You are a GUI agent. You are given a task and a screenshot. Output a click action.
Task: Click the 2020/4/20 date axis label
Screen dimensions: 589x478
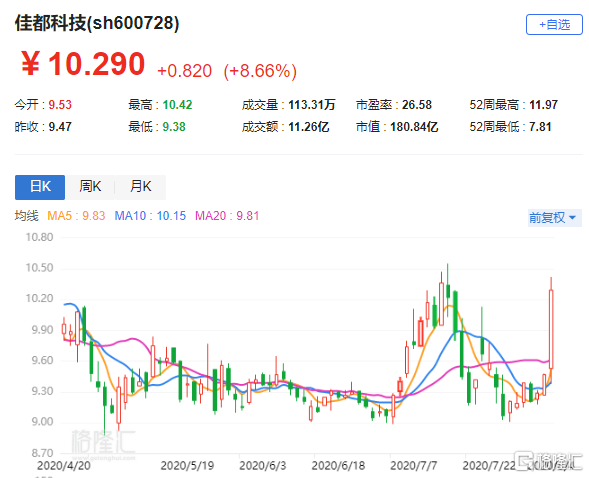pos(64,466)
